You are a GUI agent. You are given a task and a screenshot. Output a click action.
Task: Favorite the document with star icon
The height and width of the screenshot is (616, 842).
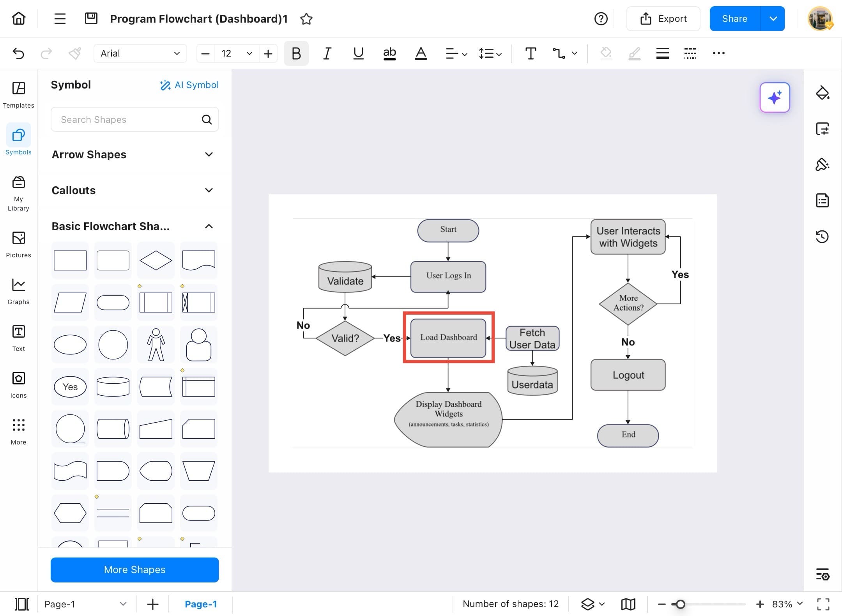point(306,19)
